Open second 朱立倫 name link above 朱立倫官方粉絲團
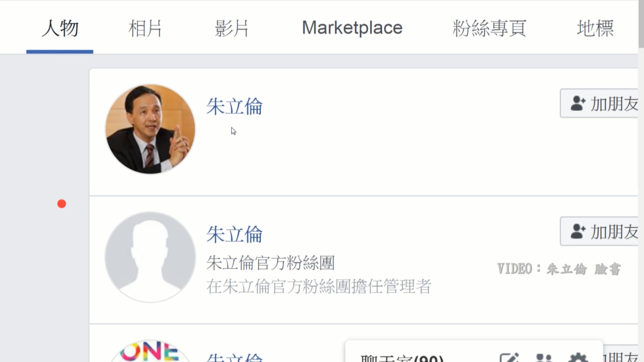This screenshot has width=644, height=362. (x=234, y=234)
